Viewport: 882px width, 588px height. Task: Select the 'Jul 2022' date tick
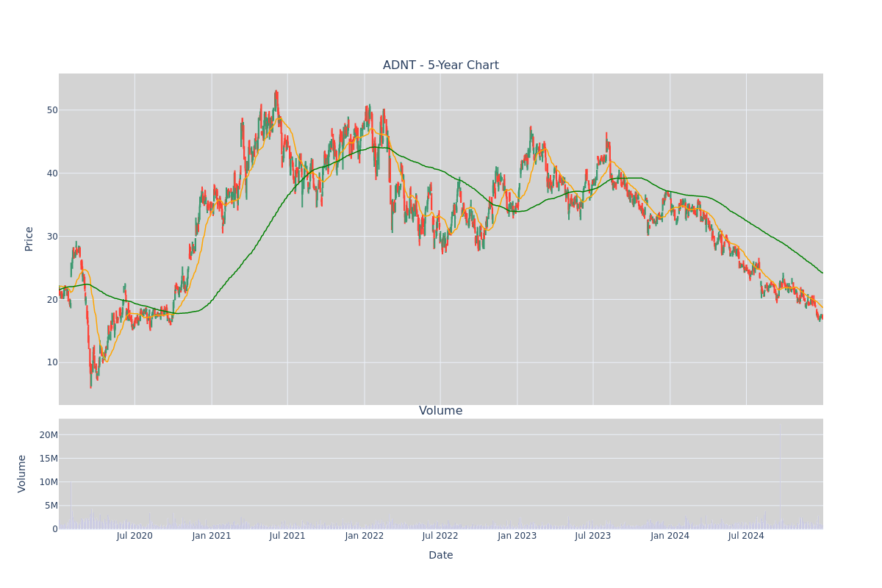(440, 536)
